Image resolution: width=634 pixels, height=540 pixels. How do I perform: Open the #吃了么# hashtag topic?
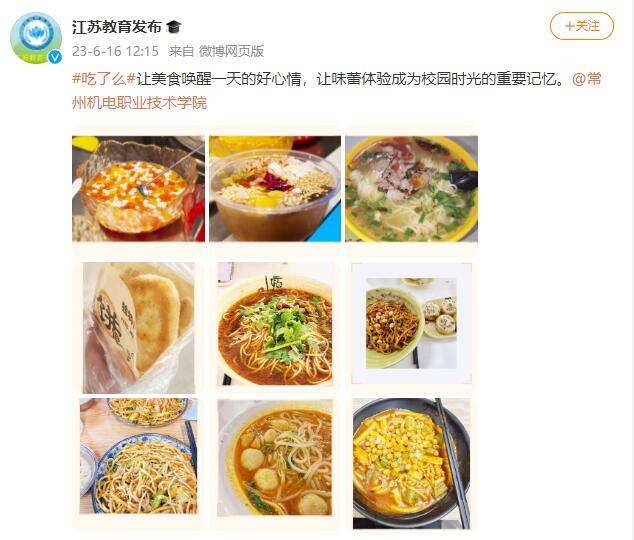pyautogui.click(x=104, y=78)
